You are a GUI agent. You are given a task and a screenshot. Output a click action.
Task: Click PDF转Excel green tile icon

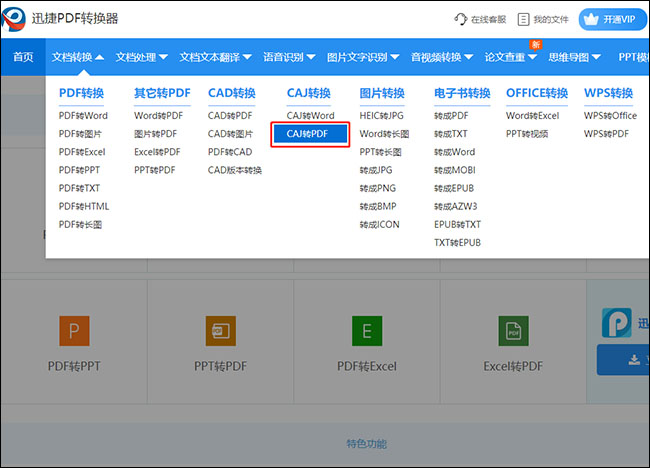(x=367, y=331)
